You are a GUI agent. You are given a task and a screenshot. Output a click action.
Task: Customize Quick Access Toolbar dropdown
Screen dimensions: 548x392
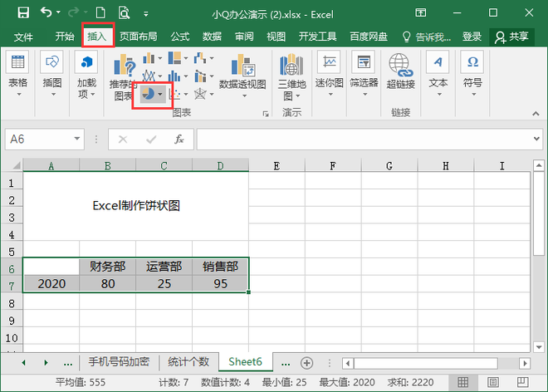pyautogui.click(x=146, y=14)
